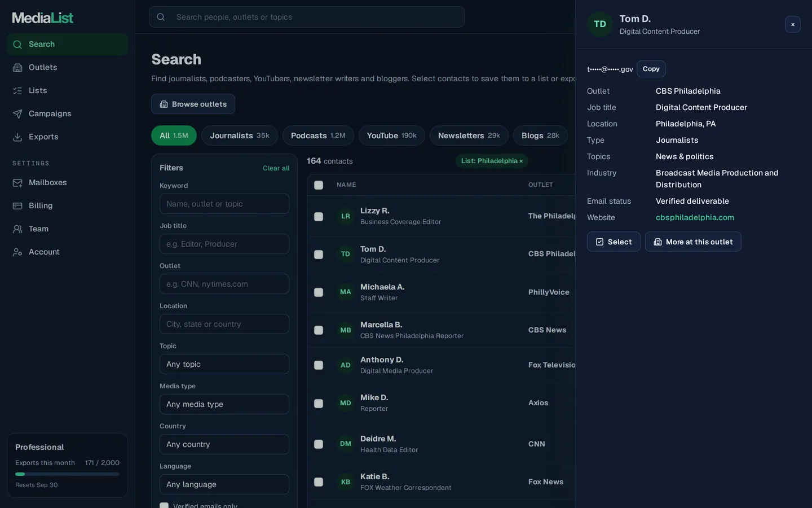Image resolution: width=812 pixels, height=508 pixels.
Task: Check the box for Anthony D.
Action: click(319, 365)
